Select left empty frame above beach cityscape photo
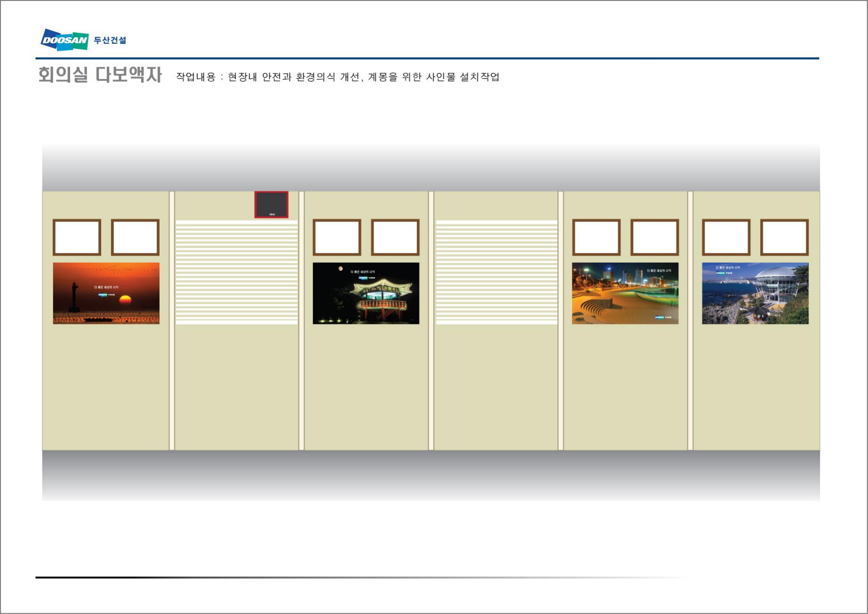Viewport: 868px width, 614px height. [x=596, y=237]
